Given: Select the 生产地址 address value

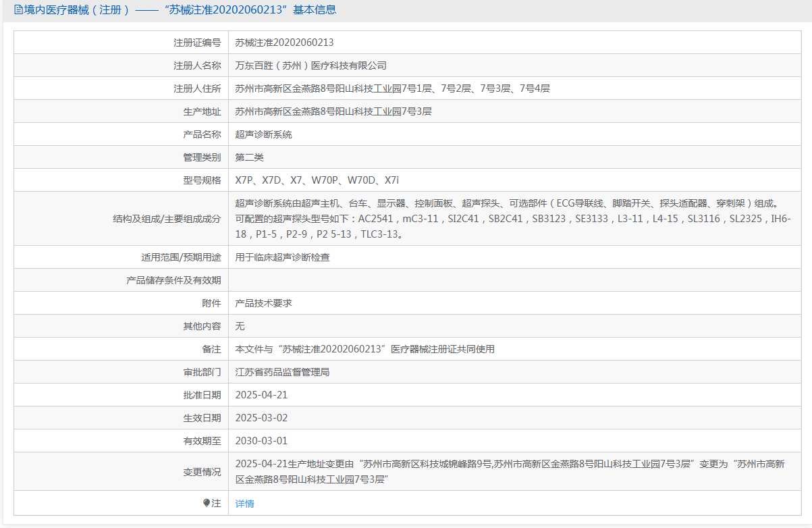Looking at the screenshot, I should (333, 111).
